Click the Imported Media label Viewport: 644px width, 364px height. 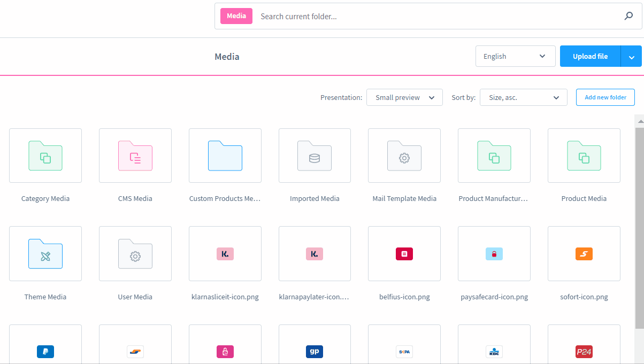point(315,198)
